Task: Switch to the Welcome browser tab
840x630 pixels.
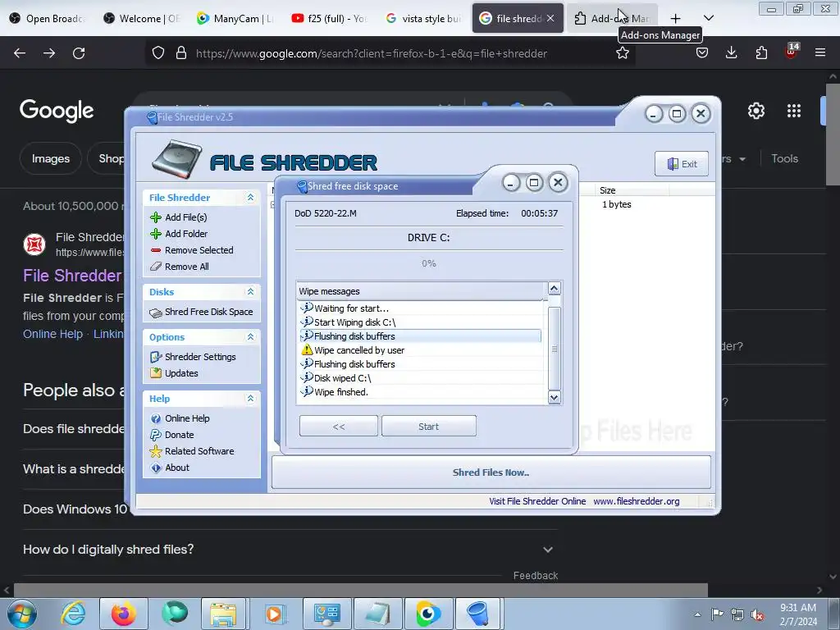Action: pos(142,18)
